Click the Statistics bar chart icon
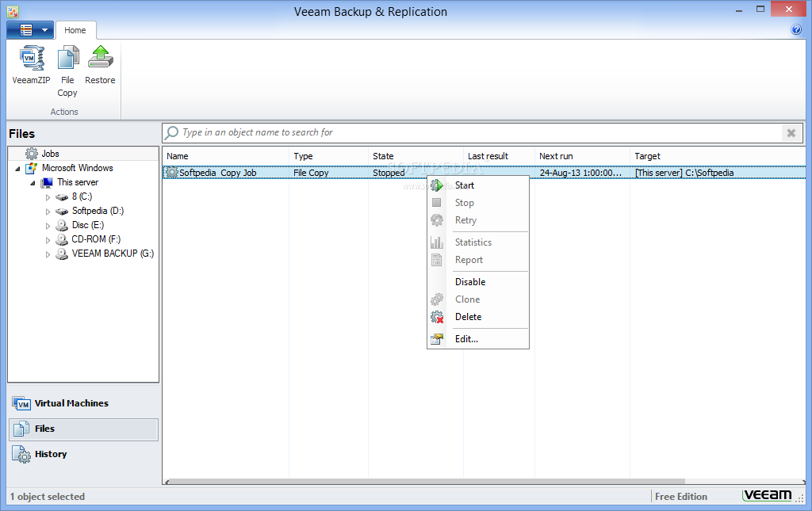This screenshot has width=812, height=511. 437,242
